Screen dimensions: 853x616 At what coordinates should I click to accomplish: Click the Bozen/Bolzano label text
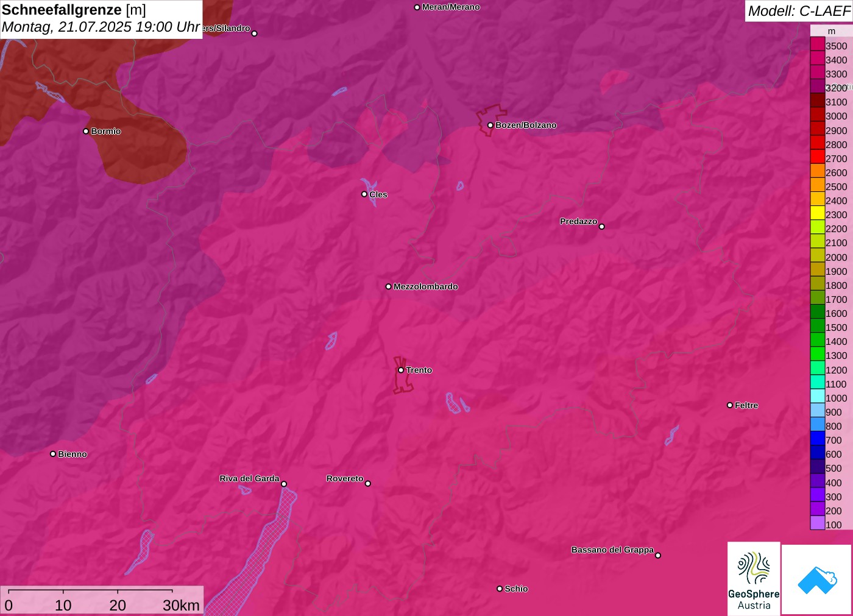tap(526, 125)
